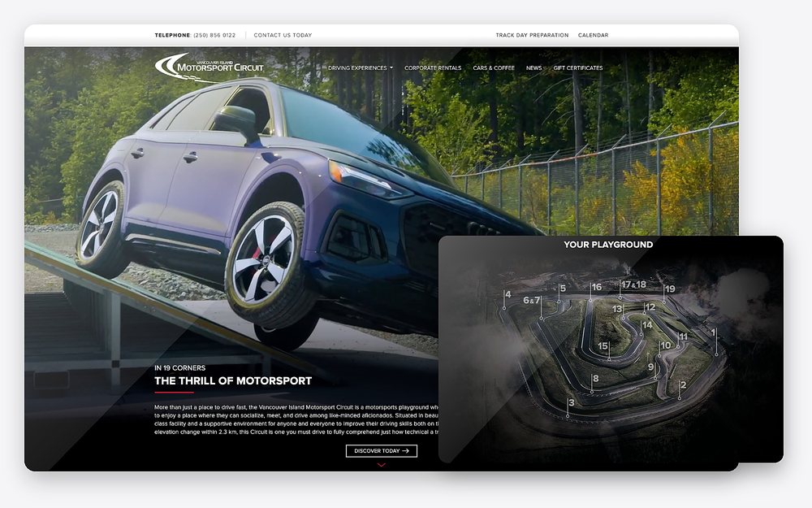This screenshot has width=812, height=508.
Task: Click Contact Us Today link
Action: tap(283, 35)
